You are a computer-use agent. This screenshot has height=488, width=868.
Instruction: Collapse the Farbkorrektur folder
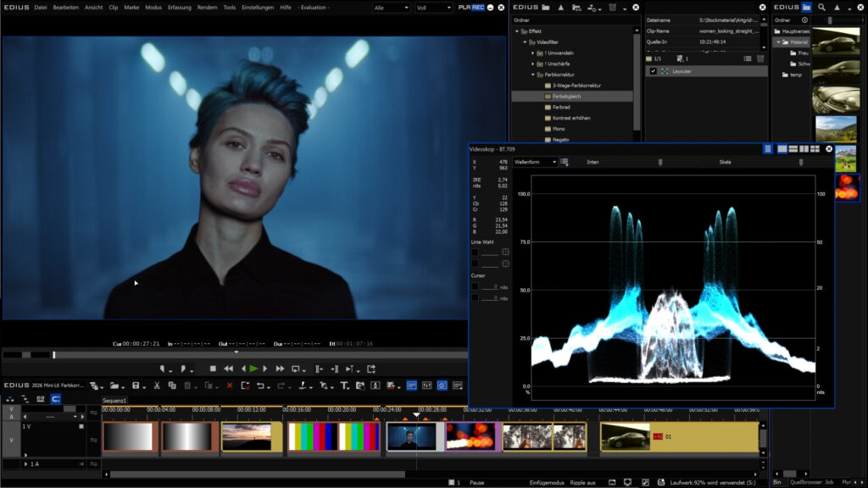click(x=534, y=75)
